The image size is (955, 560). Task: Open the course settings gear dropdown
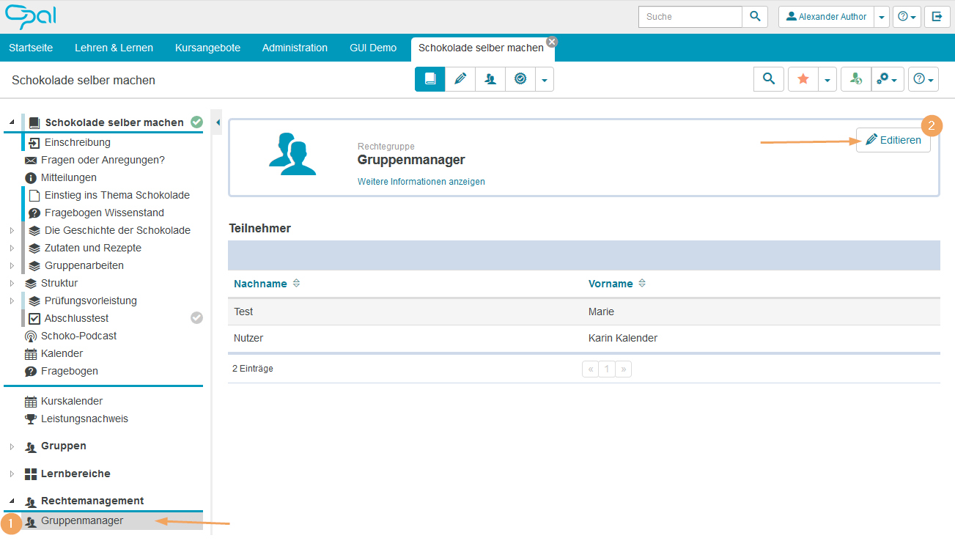click(x=887, y=79)
